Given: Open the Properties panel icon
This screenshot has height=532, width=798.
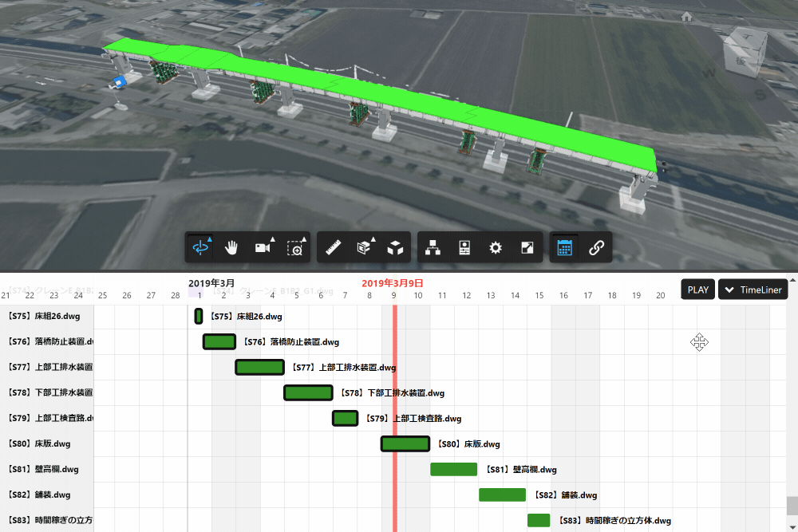Looking at the screenshot, I should pyautogui.click(x=464, y=248).
